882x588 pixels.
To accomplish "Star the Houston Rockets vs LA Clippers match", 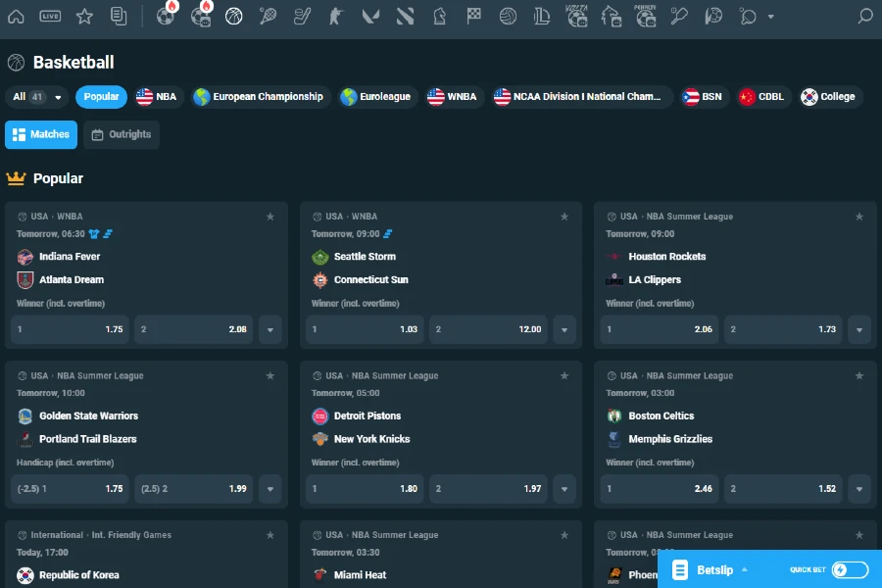I will tap(859, 217).
